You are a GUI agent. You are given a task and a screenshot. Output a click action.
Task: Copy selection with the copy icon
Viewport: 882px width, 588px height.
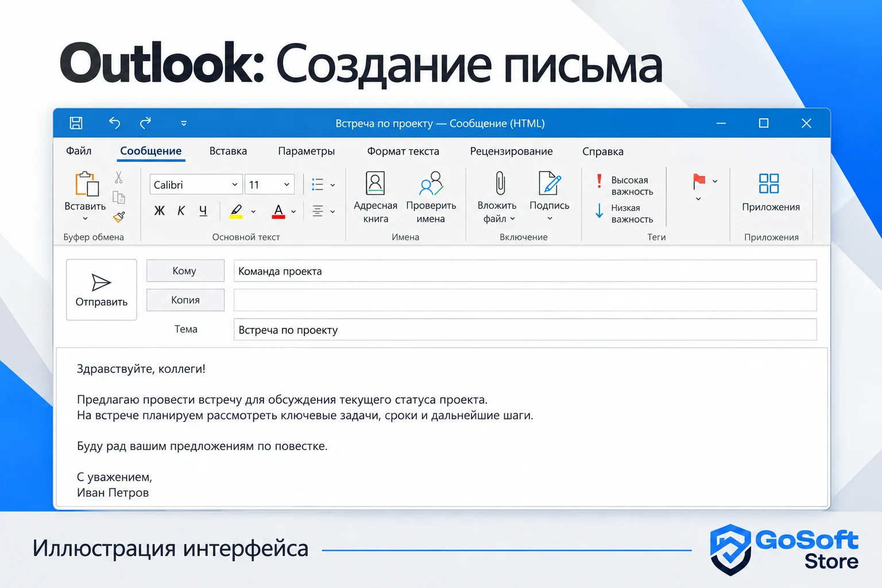coord(119,198)
